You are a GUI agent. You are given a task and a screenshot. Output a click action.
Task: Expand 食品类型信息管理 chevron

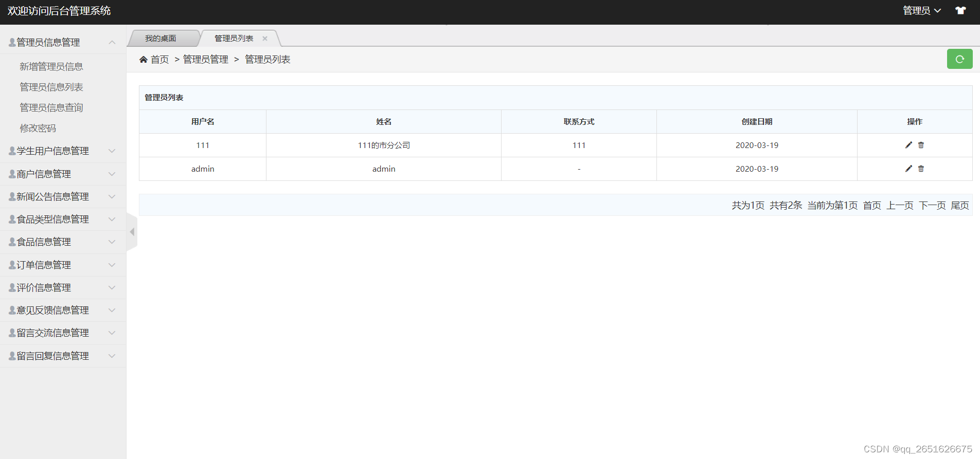[112, 219]
